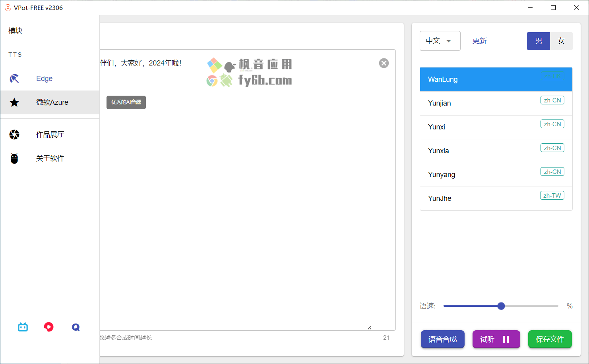Click the zh-CN tag on Yunjian

pyautogui.click(x=552, y=100)
